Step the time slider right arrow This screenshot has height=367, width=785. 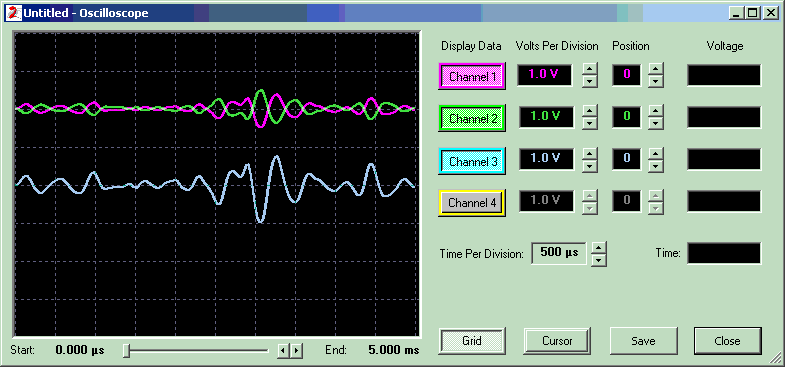[x=297, y=350]
